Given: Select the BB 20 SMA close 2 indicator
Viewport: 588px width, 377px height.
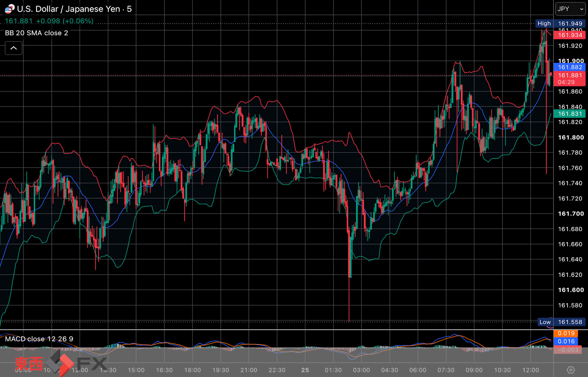Looking at the screenshot, I should pyautogui.click(x=36, y=33).
